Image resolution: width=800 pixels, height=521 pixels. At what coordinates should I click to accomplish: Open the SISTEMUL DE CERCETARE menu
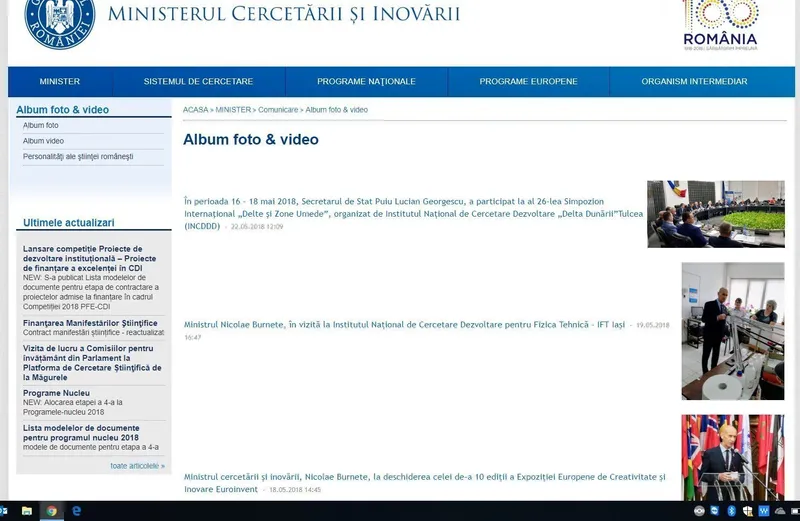(x=198, y=82)
